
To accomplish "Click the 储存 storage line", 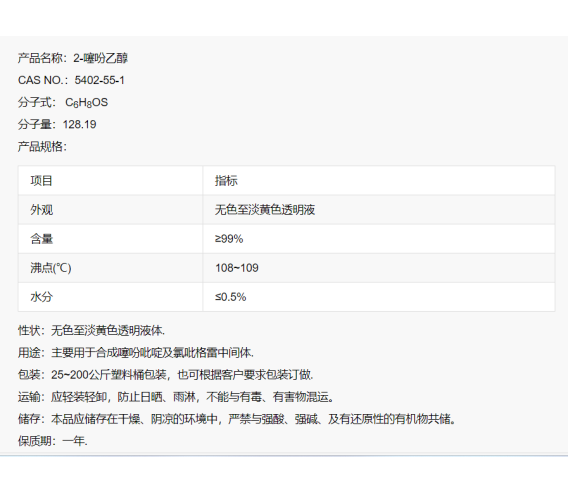I will 237,419.
